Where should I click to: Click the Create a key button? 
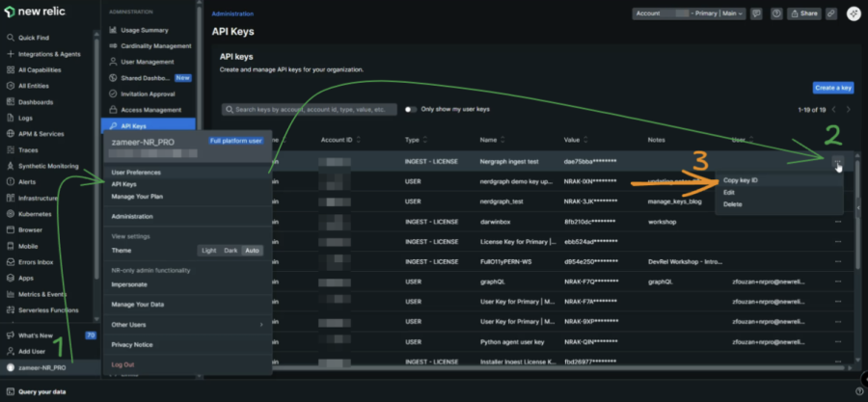[833, 88]
